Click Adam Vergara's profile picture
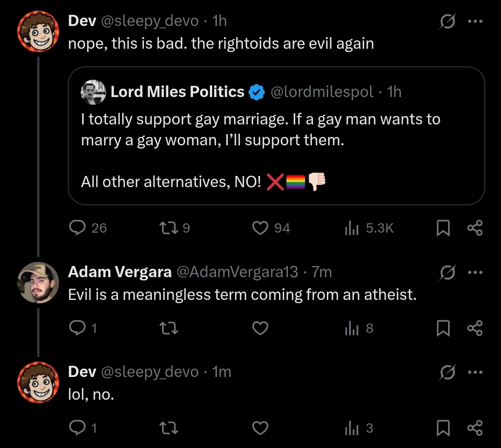The height and width of the screenshot is (448, 501). point(38,282)
